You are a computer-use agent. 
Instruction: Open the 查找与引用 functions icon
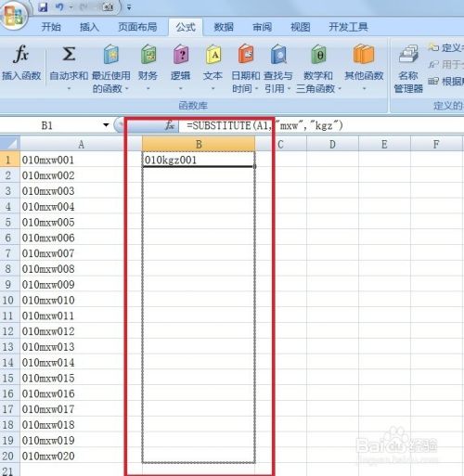(278, 54)
